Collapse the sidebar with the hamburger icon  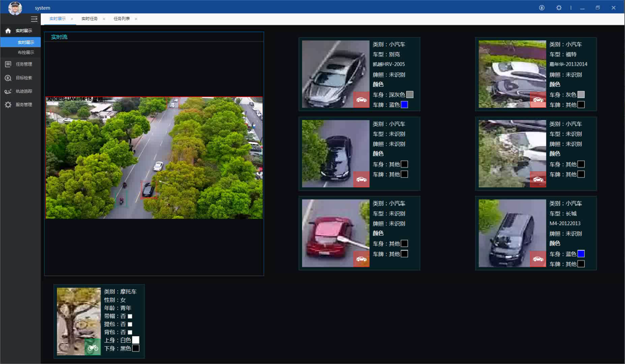click(34, 19)
